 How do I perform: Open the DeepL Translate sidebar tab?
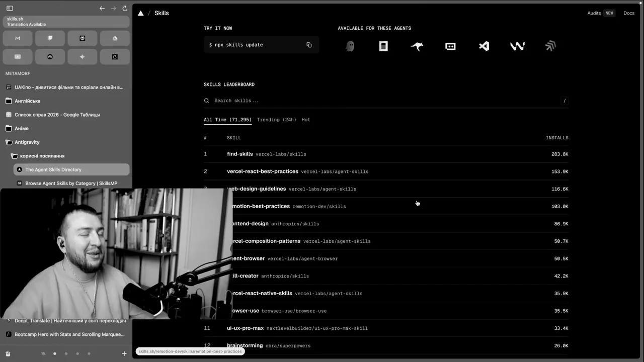click(66, 321)
